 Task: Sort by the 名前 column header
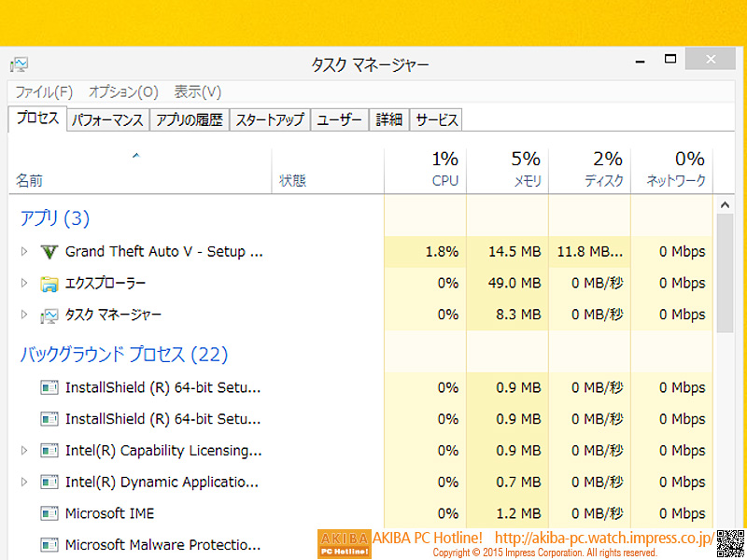[140, 171]
